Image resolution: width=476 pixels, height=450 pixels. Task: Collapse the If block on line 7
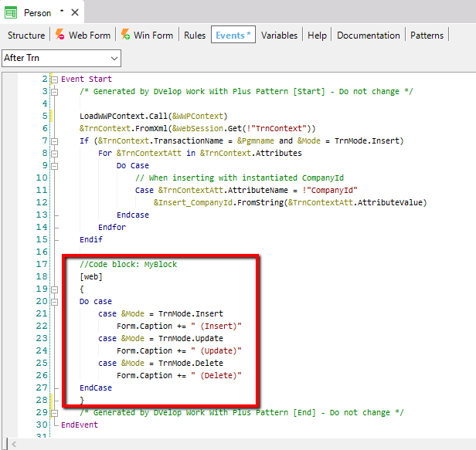[54, 141]
